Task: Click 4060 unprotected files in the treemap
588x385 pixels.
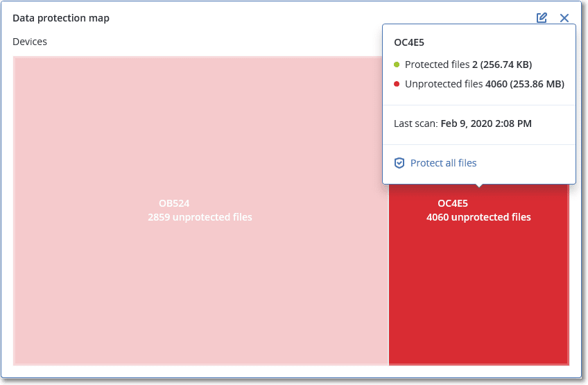Action: tap(478, 217)
